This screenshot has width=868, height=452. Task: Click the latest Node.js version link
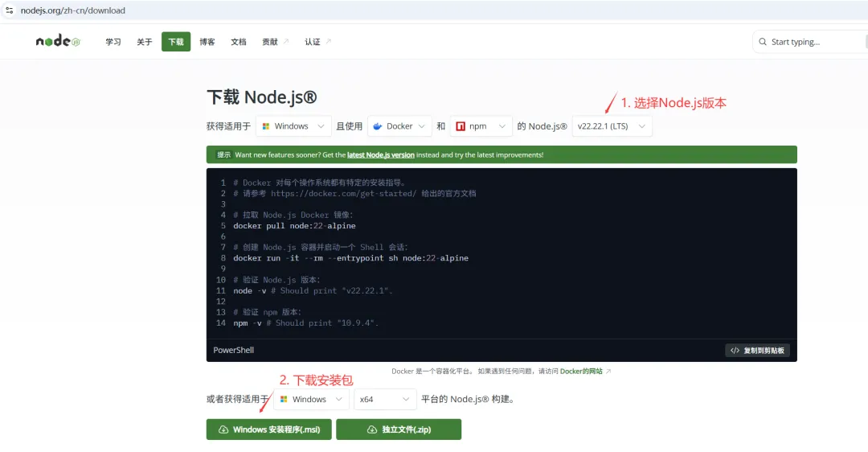pos(381,155)
